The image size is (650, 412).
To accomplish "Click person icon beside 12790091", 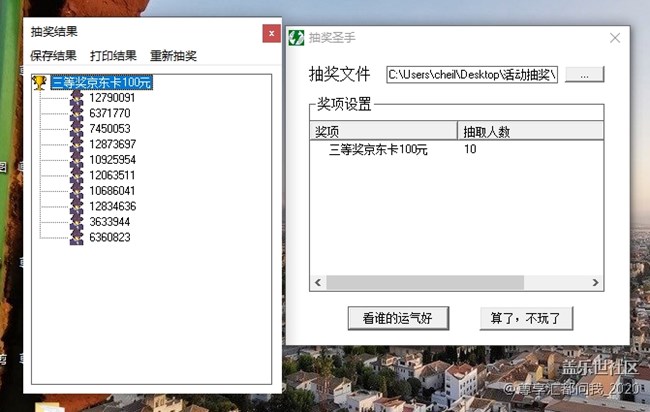I will (77, 98).
